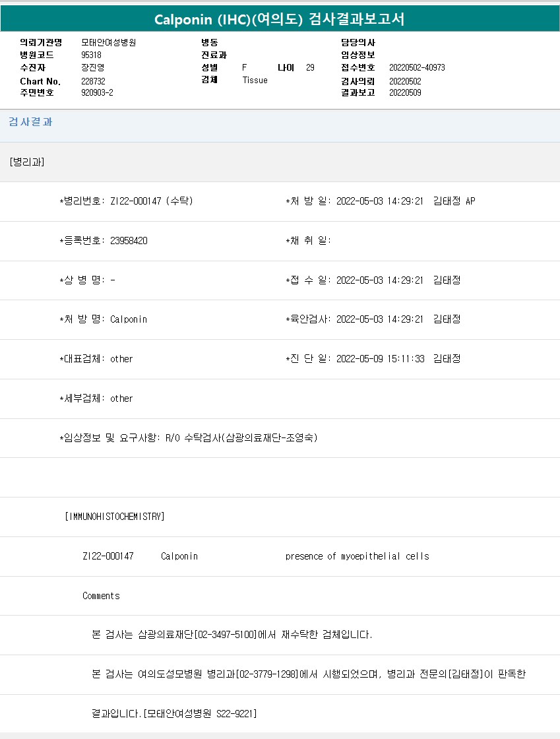
Task: Click Chart No. value '228732'
Action: (93, 82)
